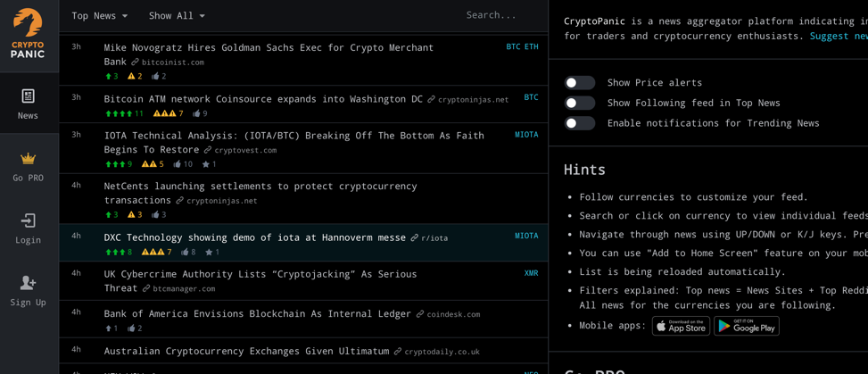868x374 pixels.
Task: Enable the Show Price alerts toggle
Action: 580,83
